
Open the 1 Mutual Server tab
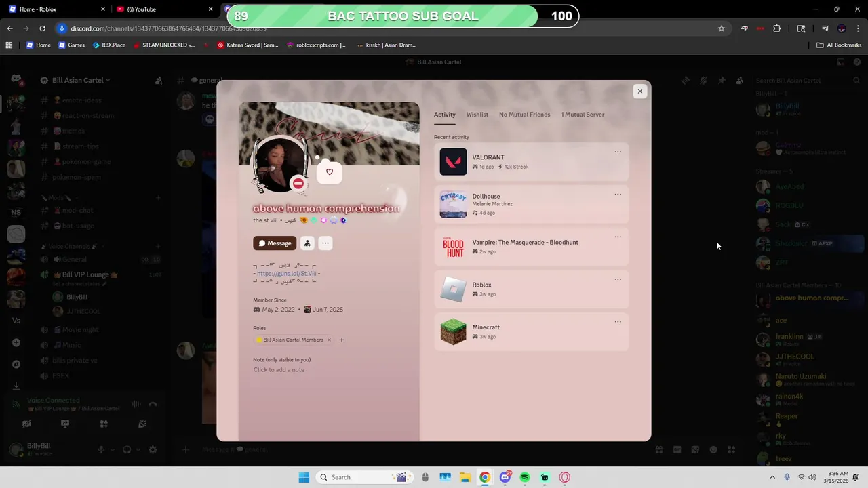583,115
